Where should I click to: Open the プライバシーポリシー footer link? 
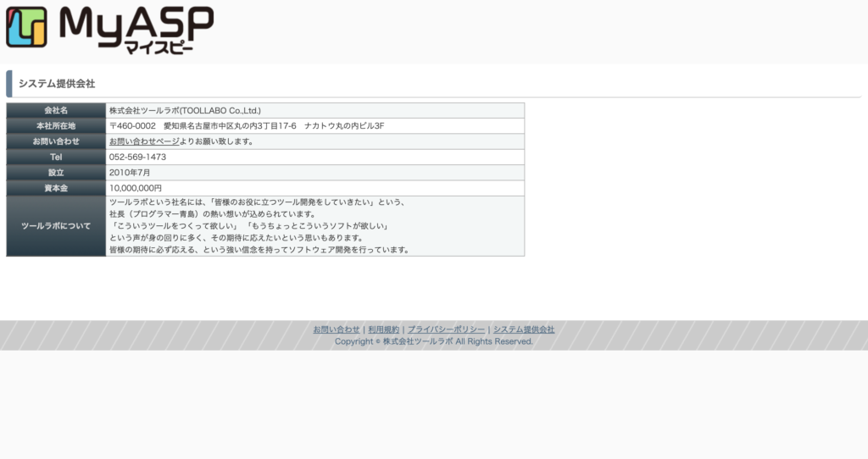(x=446, y=329)
